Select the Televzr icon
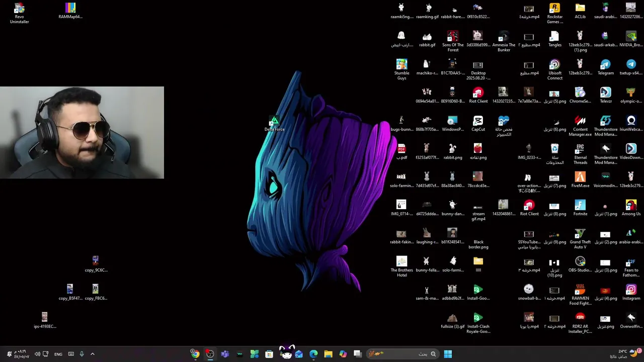This screenshot has height=362, width=644. point(605,95)
